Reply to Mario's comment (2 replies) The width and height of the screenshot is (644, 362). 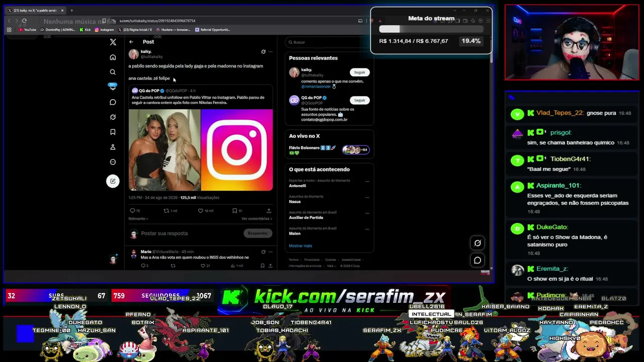coord(144,265)
